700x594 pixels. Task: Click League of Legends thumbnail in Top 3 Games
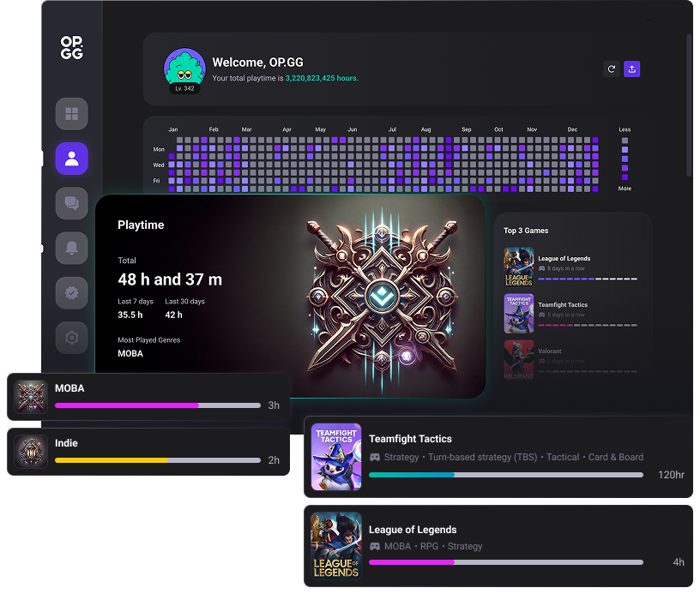[x=519, y=267]
